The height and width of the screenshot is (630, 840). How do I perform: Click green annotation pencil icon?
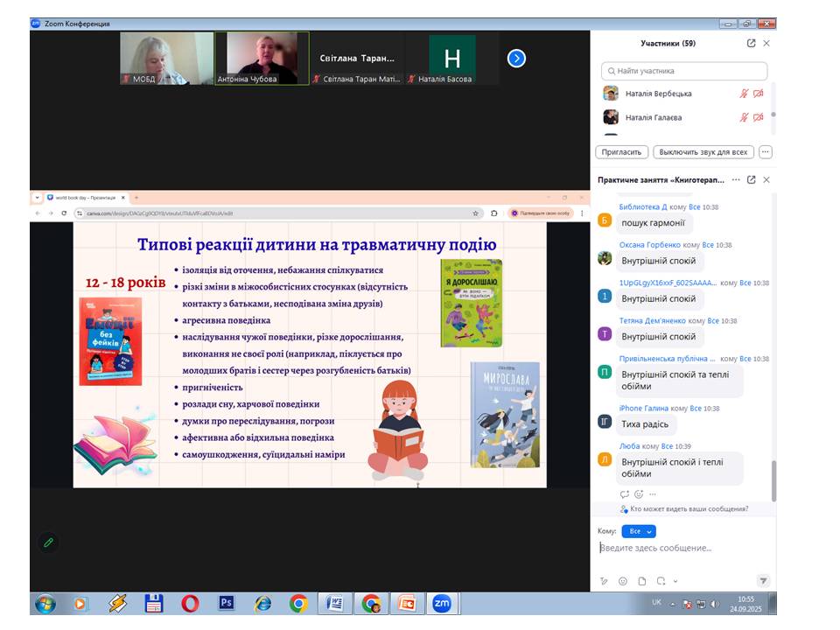[x=49, y=542]
